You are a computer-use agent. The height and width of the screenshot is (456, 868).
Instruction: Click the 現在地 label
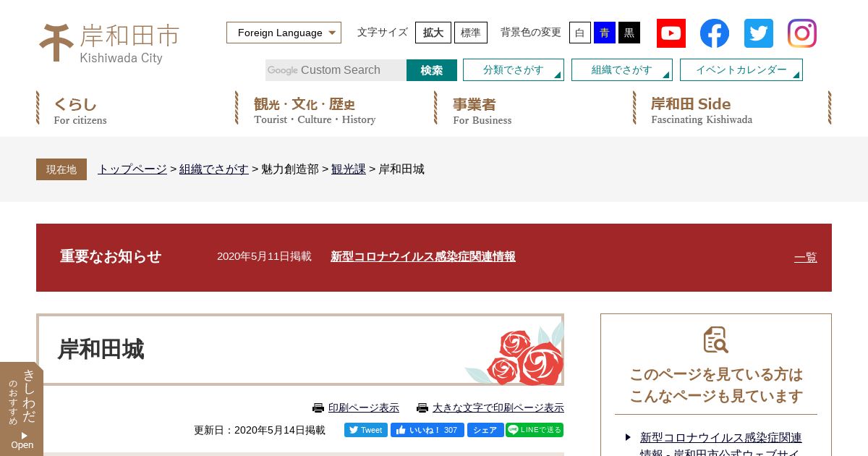pos(61,169)
